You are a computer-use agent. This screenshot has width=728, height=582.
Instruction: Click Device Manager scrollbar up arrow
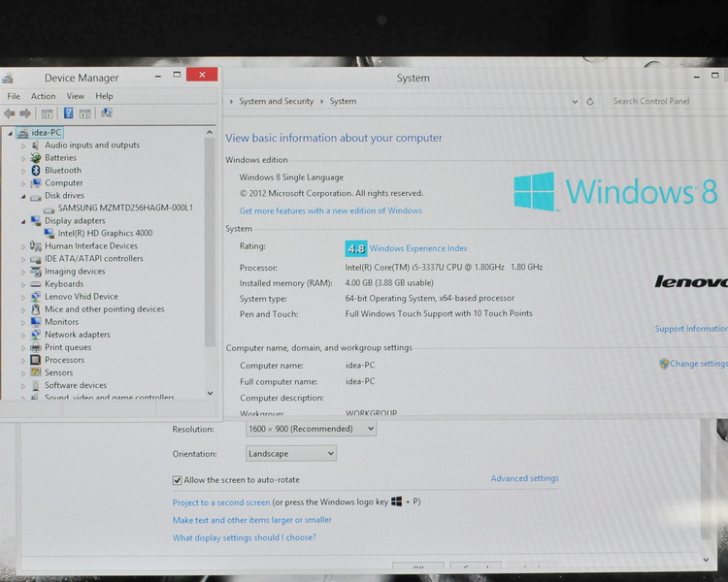tap(210, 132)
